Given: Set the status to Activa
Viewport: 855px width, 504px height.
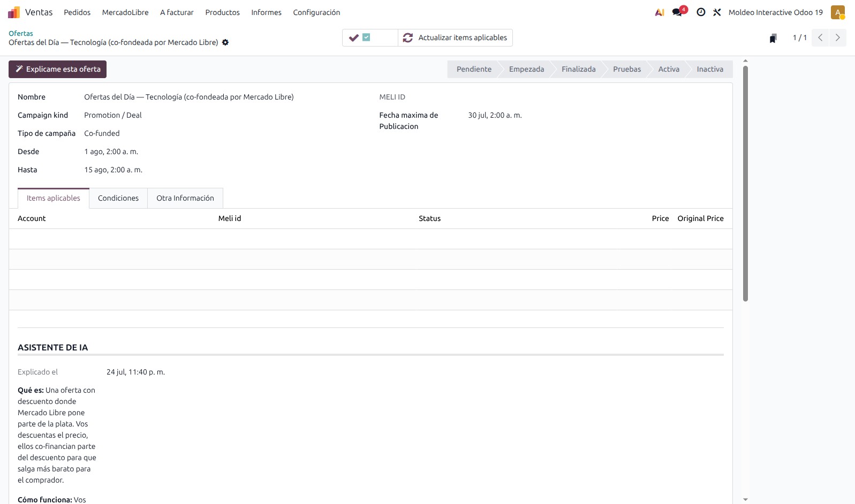Looking at the screenshot, I should [x=669, y=69].
